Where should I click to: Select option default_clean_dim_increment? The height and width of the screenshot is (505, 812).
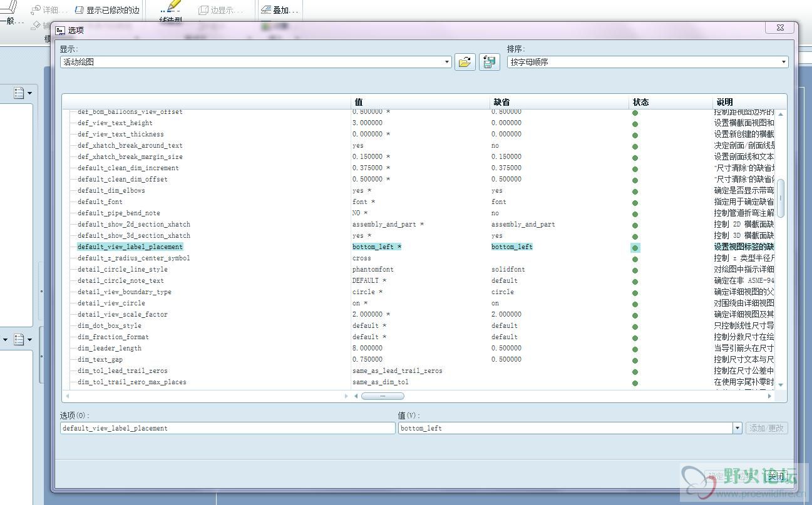point(128,168)
